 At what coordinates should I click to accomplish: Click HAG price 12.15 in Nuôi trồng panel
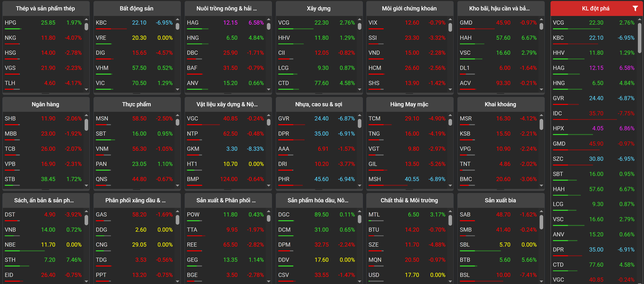[230, 23]
